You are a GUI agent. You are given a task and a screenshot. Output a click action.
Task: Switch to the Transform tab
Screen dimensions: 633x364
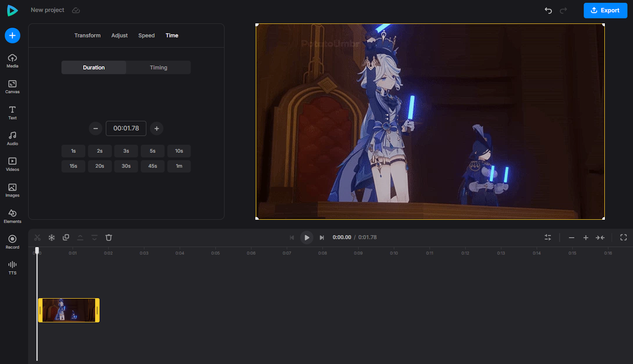pyautogui.click(x=87, y=36)
